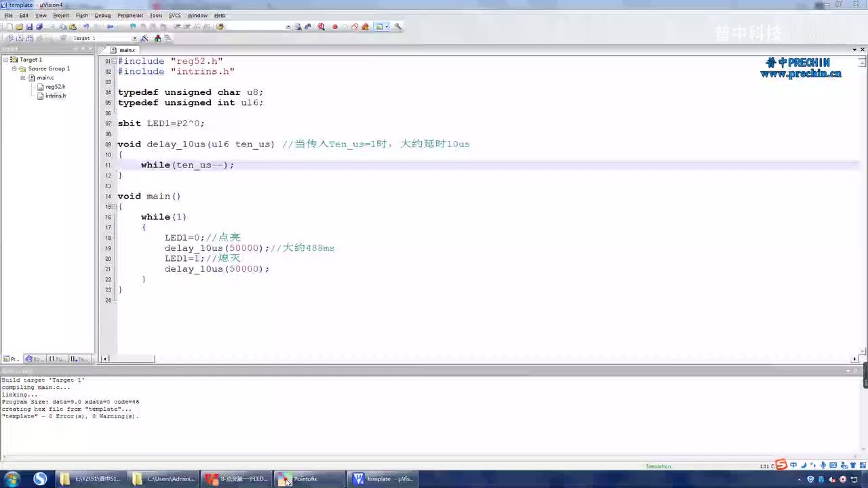Viewport: 868px width, 488px height.
Task: Open the SVCS menu
Action: pyautogui.click(x=175, y=15)
